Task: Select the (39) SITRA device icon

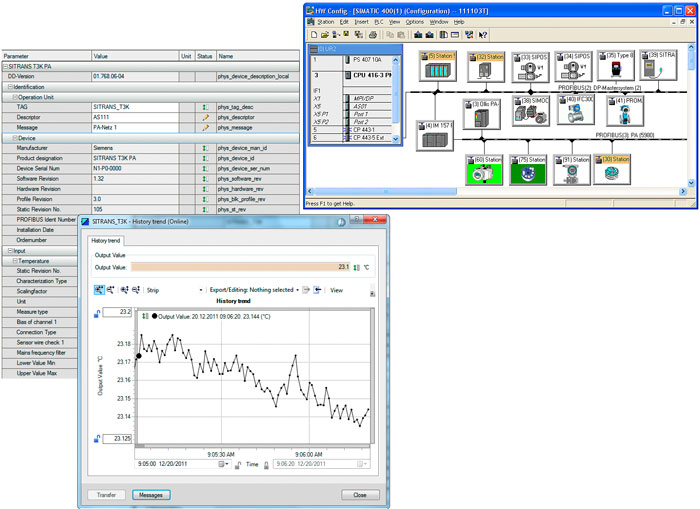Action: tap(658, 65)
